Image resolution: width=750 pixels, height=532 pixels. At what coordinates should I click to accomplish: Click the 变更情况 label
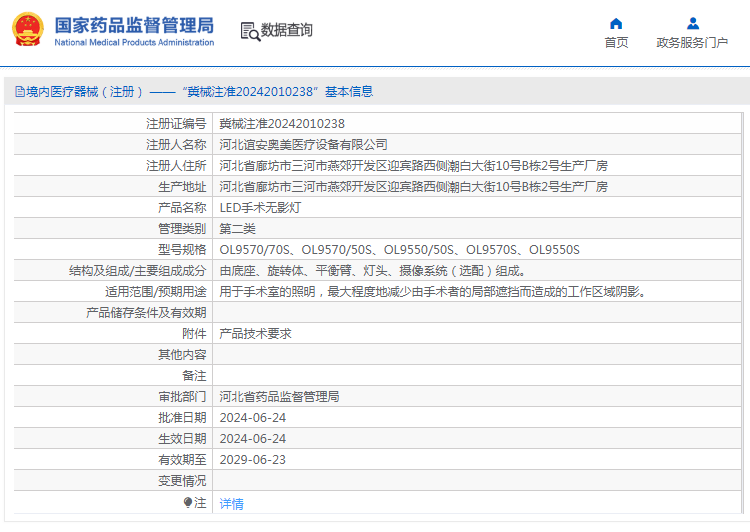click(182, 481)
